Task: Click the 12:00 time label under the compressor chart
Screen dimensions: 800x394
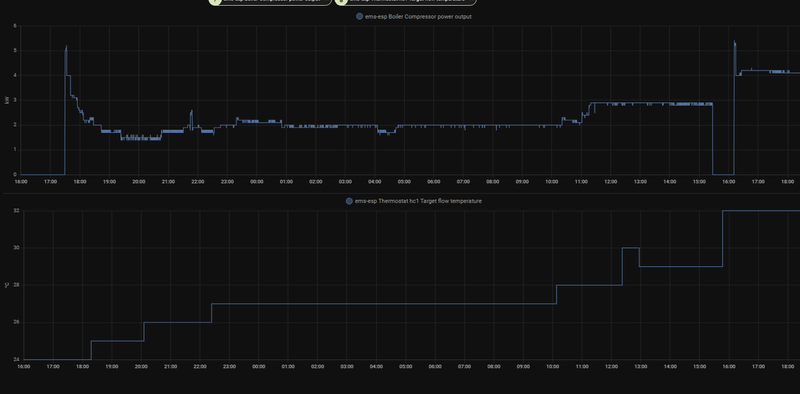Action: pos(611,182)
